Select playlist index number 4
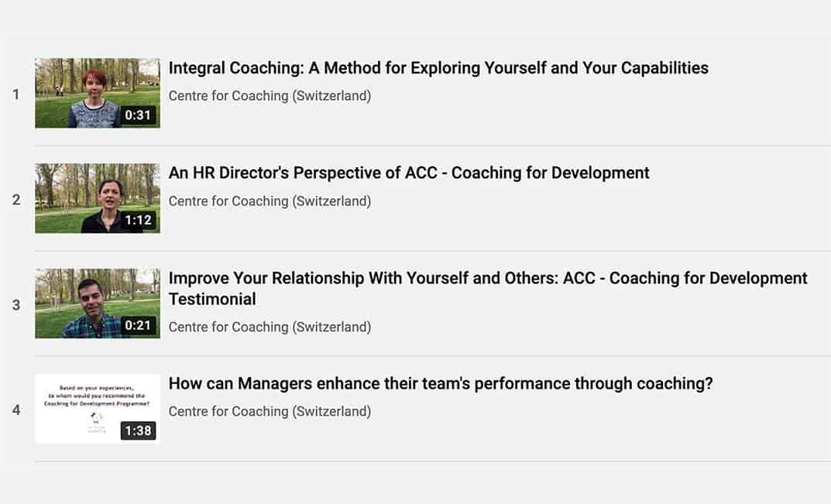Image resolution: width=831 pixels, height=504 pixels. click(x=16, y=410)
